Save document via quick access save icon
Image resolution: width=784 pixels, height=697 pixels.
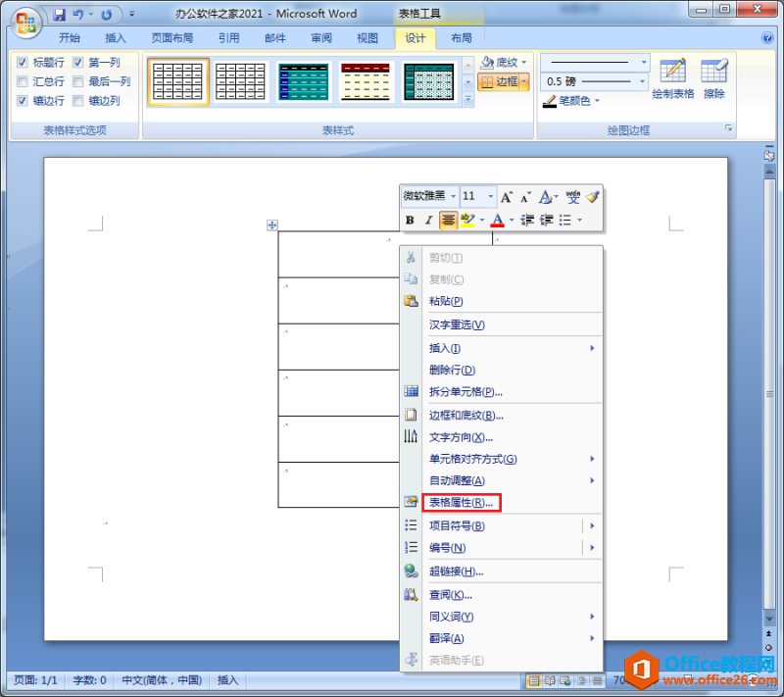tap(60, 15)
